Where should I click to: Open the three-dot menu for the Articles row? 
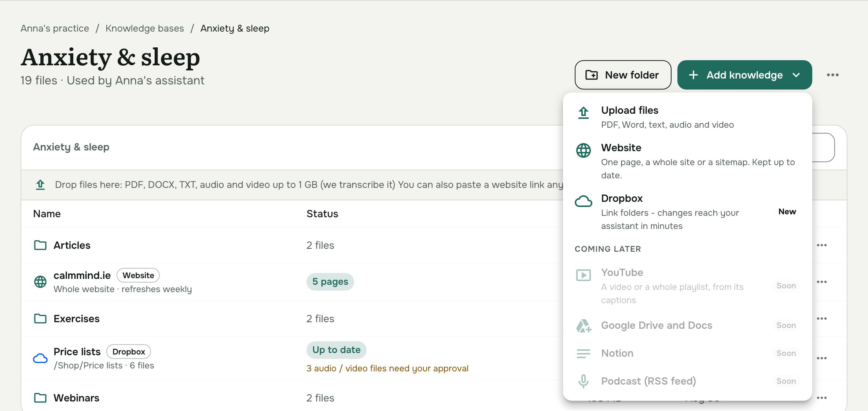pyautogui.click(x=822, y=245)
